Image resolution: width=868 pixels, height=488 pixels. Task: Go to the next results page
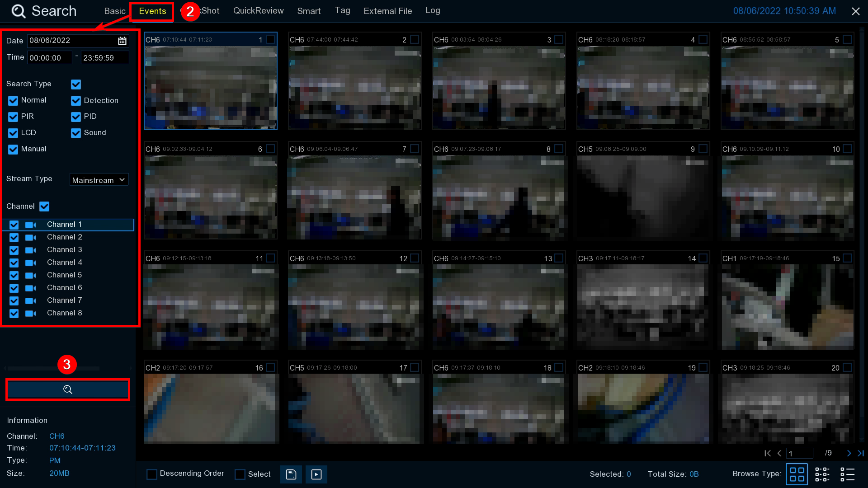(x=849, y=453)
